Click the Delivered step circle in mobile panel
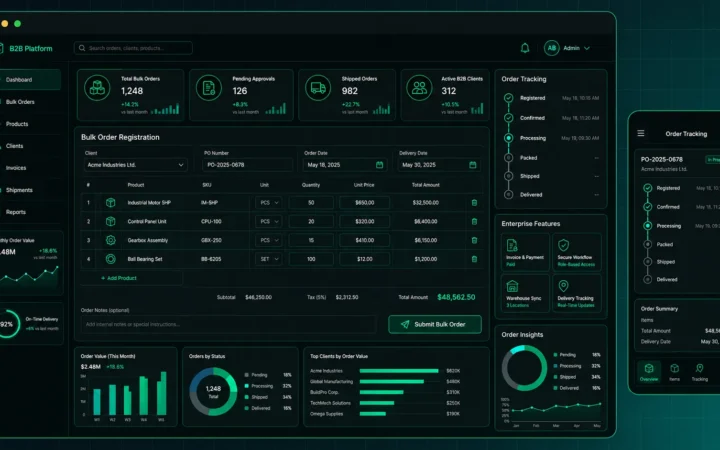 pos(647,279)
